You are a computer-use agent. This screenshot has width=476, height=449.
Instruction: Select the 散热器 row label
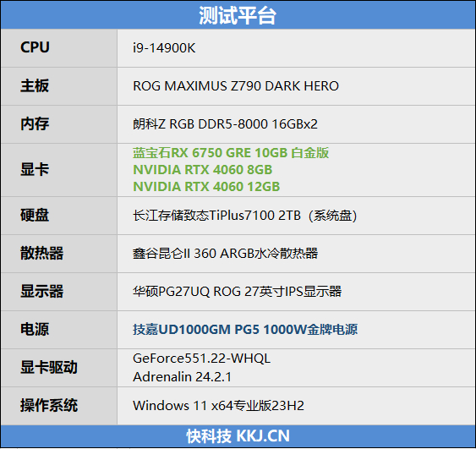[42, 253]
